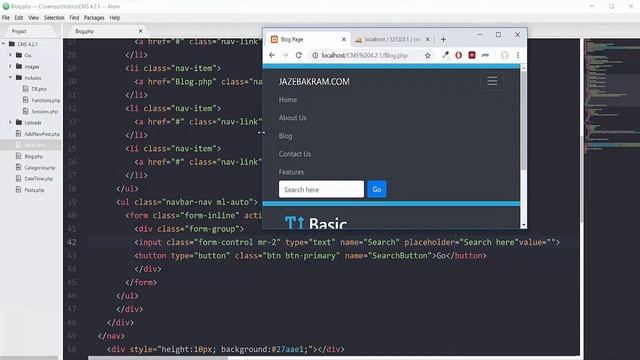Open the Selection menu in Atom
Image resolution: width=640 pixels, height=360 pixels.
[x=54, y=18]
